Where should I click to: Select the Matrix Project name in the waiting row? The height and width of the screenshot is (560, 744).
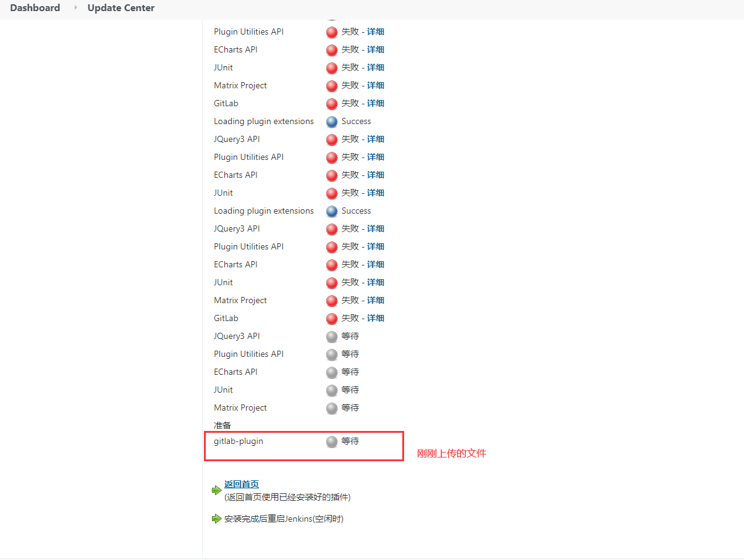pos(240,407)
